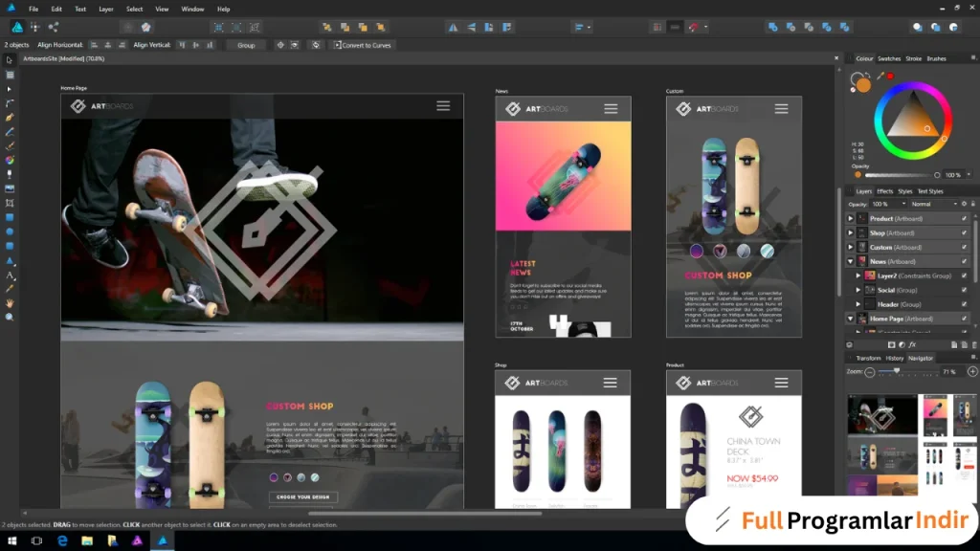Switch to the Effects tab
This screenshot has height=551, width=980.
[885, 191]
